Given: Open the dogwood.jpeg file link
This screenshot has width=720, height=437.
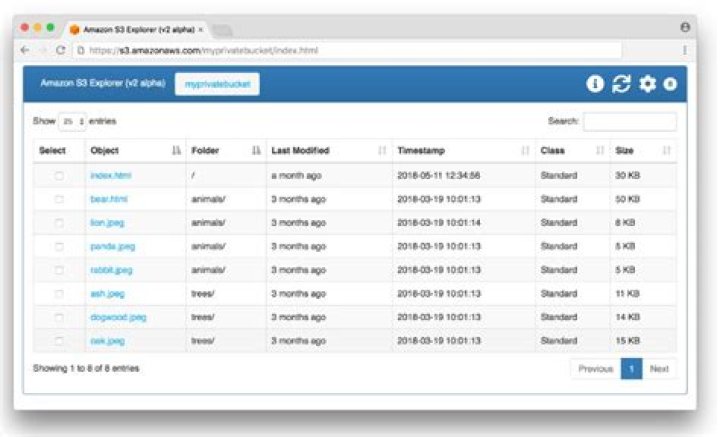Looking at the screenshot, I should click(x=118, y=317).
